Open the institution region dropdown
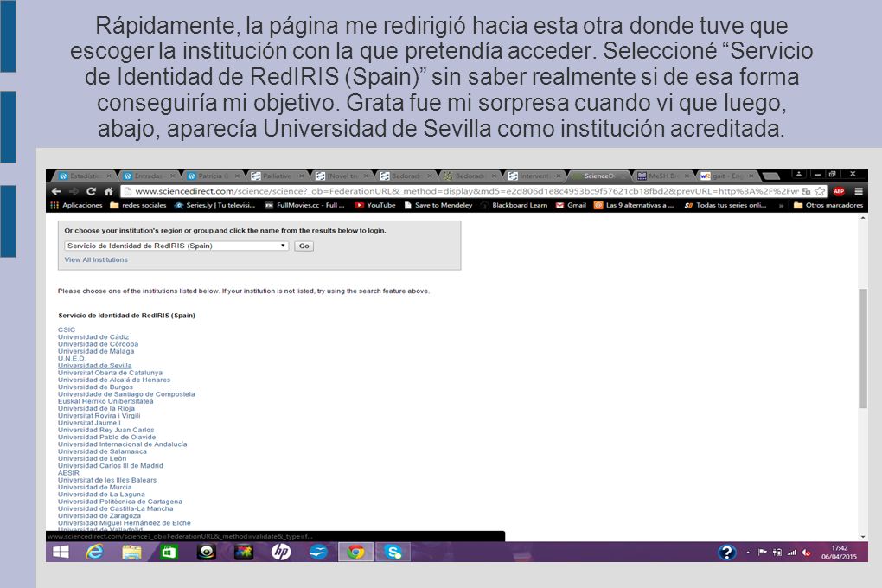Image resolution: width=882 pixels, height=588 pixels. pos(176,246)
